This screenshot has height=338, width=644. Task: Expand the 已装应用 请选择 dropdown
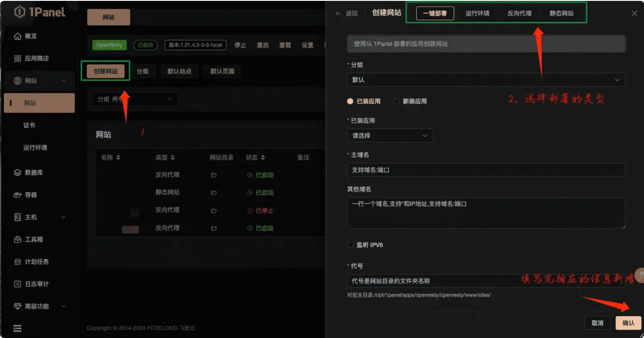point(390,136)
